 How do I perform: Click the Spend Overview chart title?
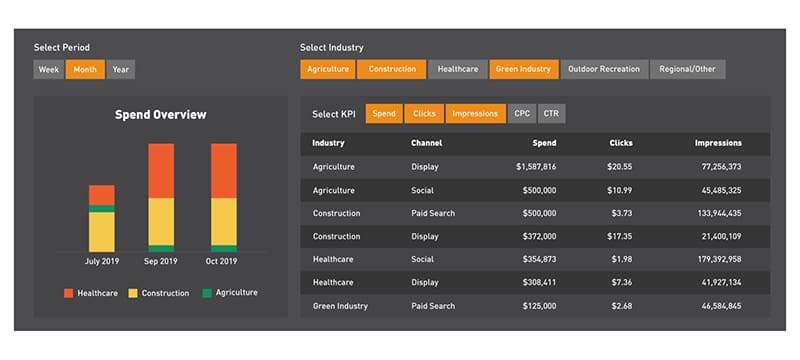(161, 115)
